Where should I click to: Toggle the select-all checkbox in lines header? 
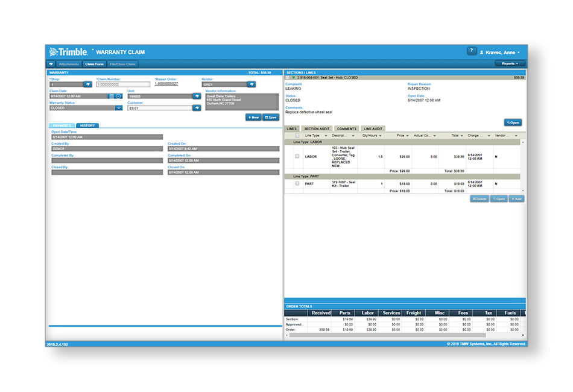coord(296,136)
